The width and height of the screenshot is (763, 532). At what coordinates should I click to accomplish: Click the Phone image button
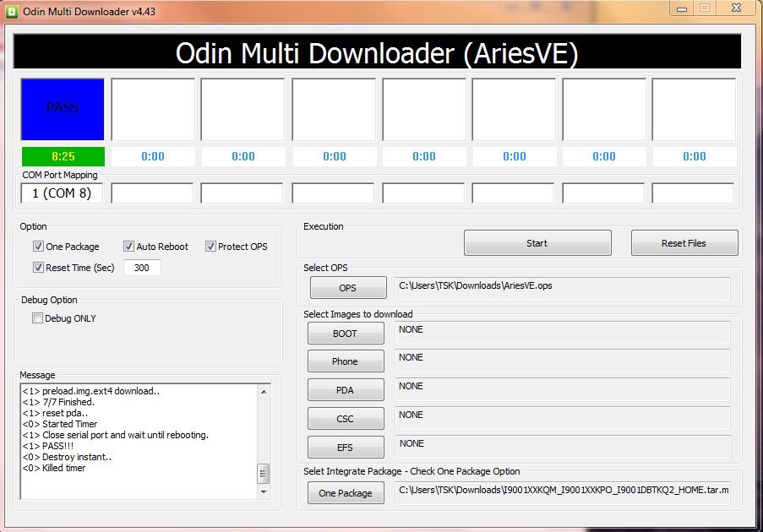tap(346, 361)
